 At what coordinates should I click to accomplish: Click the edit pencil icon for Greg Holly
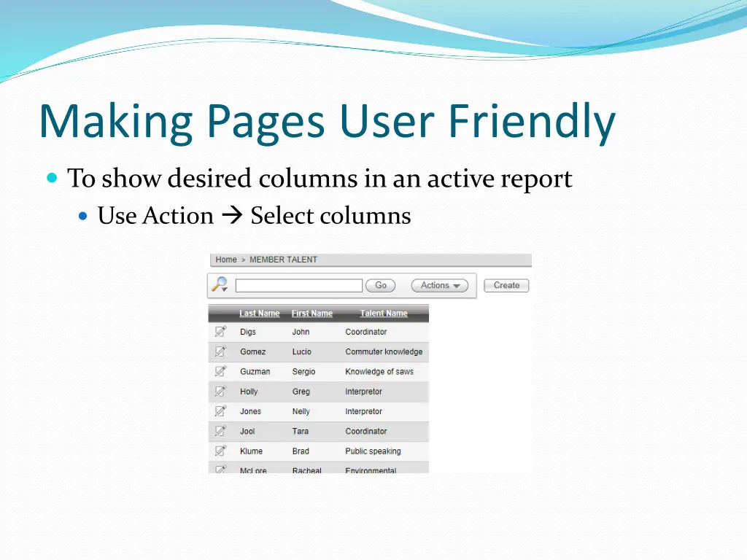tap(221, 392)
